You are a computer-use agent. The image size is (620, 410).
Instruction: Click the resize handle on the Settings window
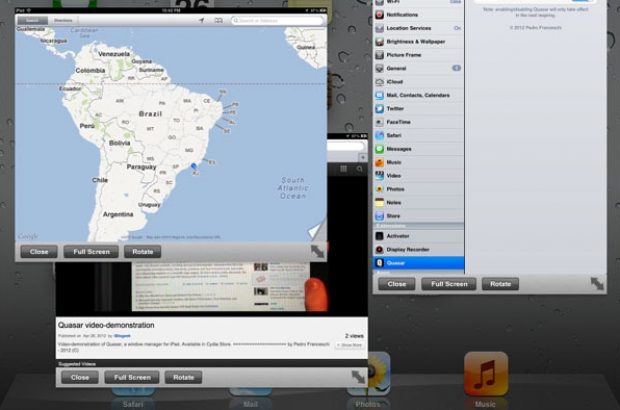597,284
